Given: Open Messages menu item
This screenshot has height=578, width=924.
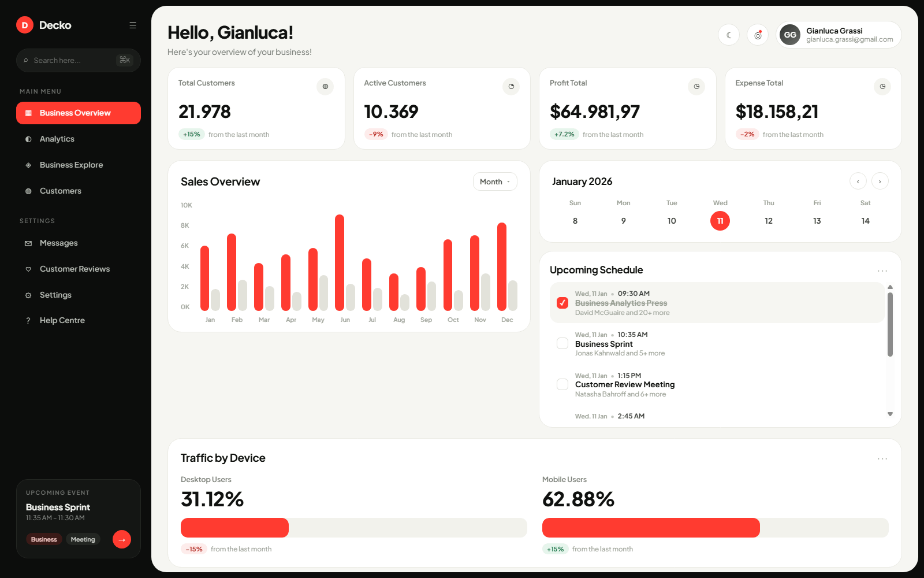Looking at the screenshot, I should tap(79, 243).
